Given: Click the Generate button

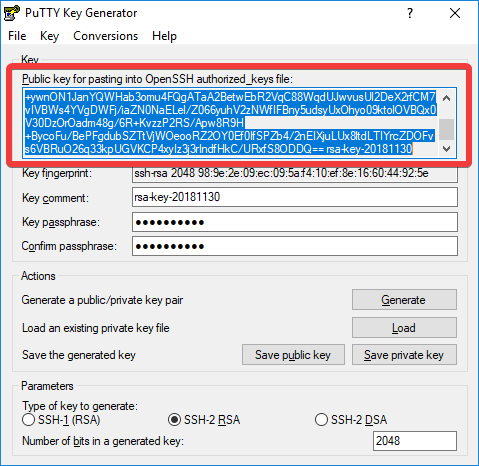Looking at the screenshot, I should tap(404, 300).
